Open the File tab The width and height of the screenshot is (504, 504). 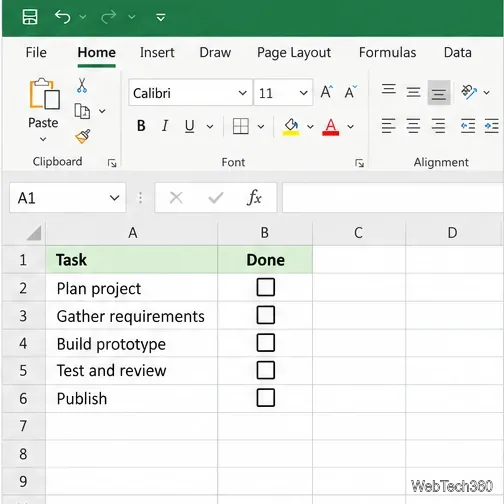click(36, 53)
